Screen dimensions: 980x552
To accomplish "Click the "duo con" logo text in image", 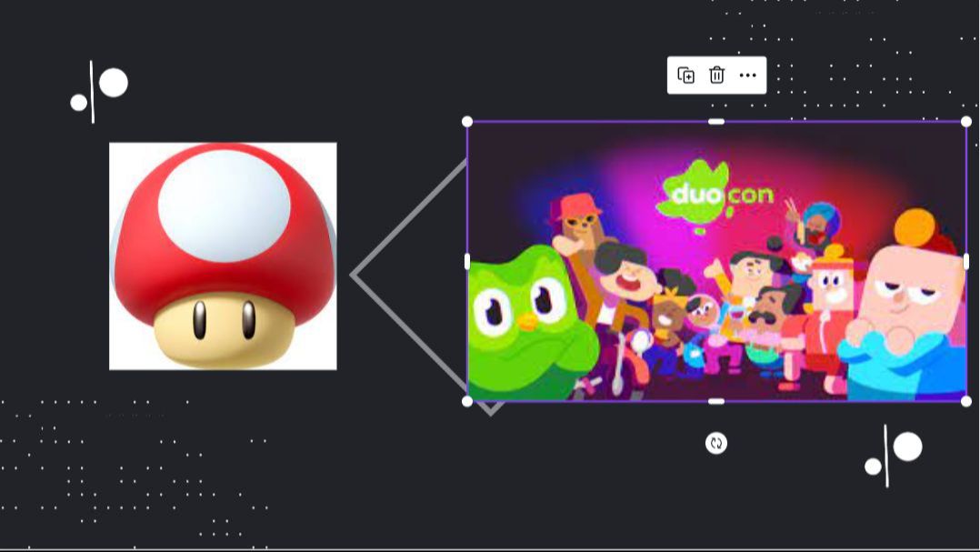I will point(721,195).
